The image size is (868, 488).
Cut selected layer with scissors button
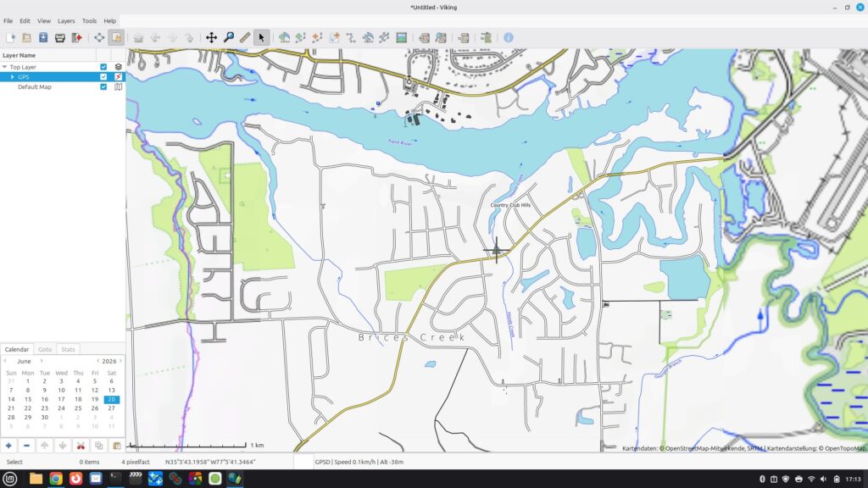81,446
